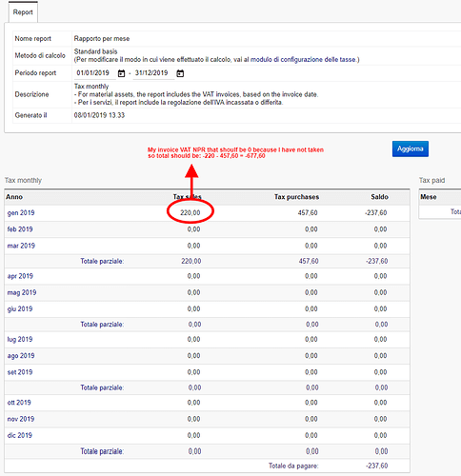Open the ott 2019 month link

(x=19, y=403)
